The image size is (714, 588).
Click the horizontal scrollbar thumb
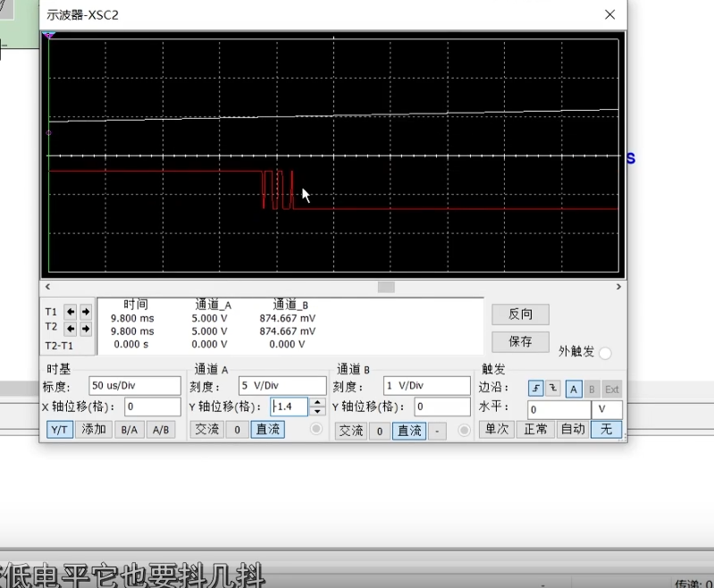point(386,287)
